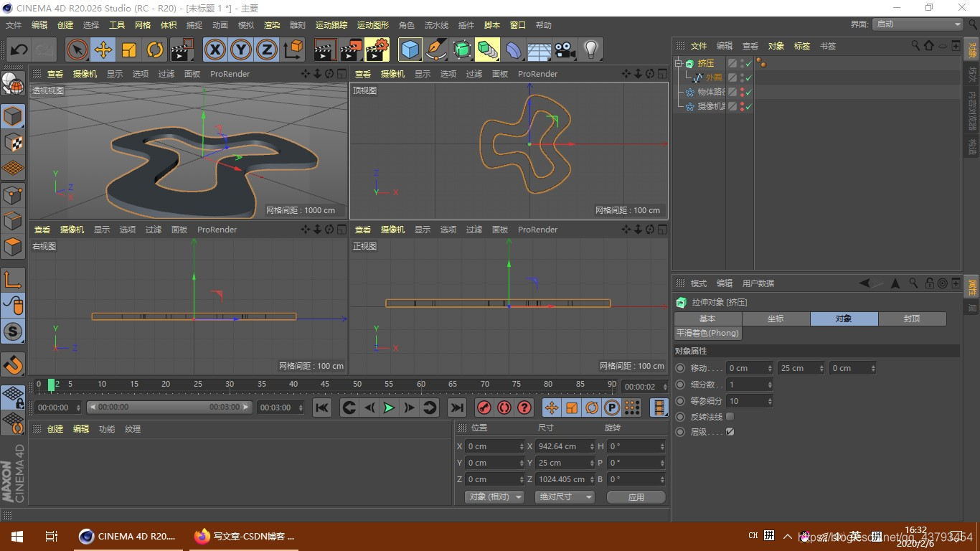The image size is (980, 551).
Task: Toggle X axis lock
Action: (215, 50)
